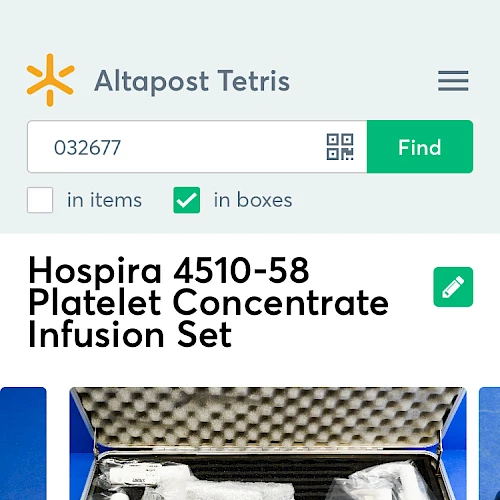This screenshot has height=500, width=500.
Task: Click the 'in items' label text
Action: click(104, 200)
